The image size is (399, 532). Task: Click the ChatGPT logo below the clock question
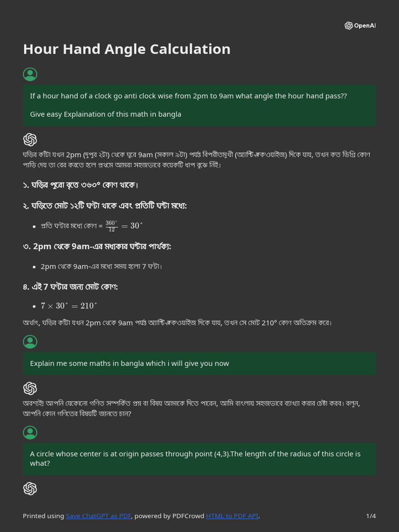[30, 139]
